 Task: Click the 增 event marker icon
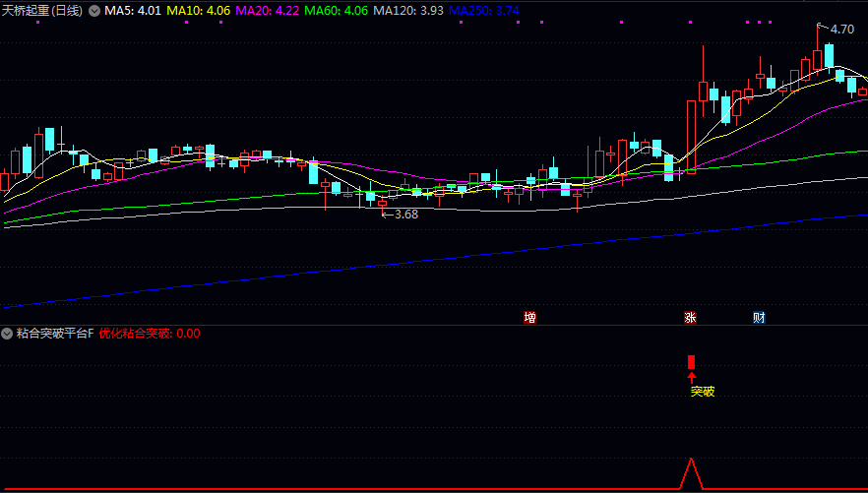pos(530,317)
